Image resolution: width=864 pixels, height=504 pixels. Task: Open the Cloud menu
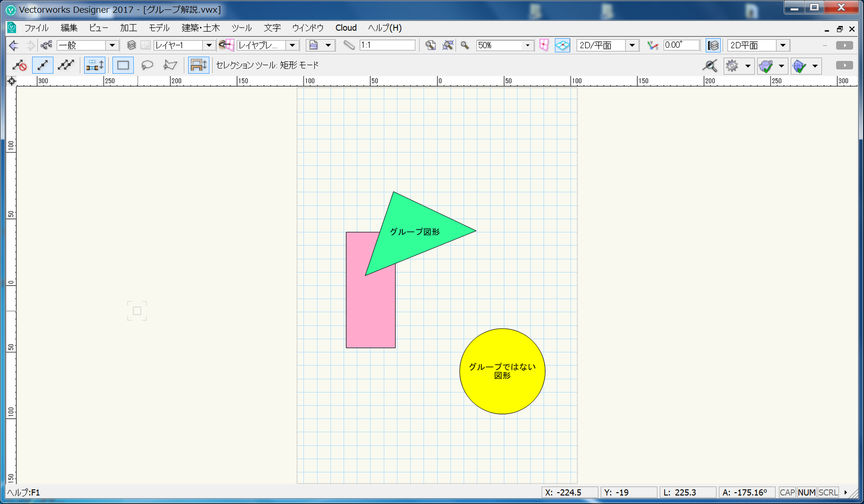click(x=346, y=28)
